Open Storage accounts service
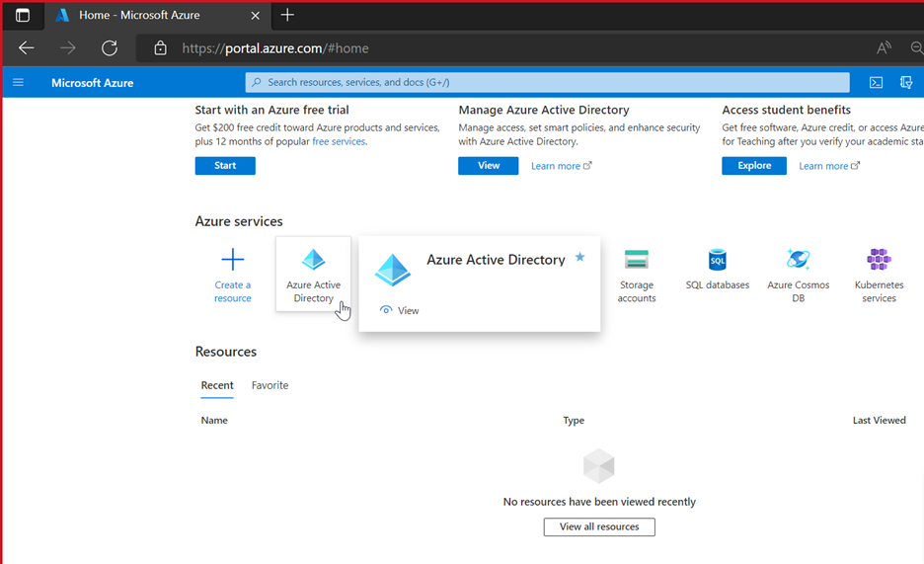 coord(637,276)
